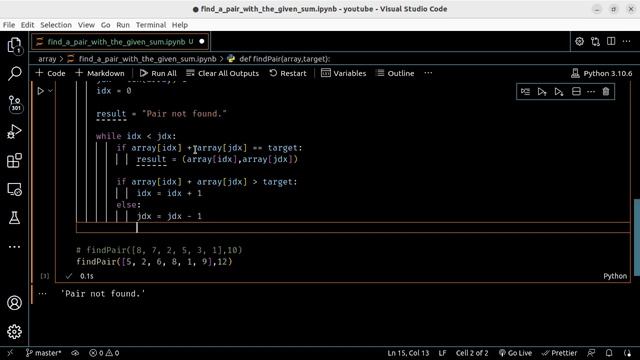
Task: Run the current cell play button
Action: (x=40, y=91)
